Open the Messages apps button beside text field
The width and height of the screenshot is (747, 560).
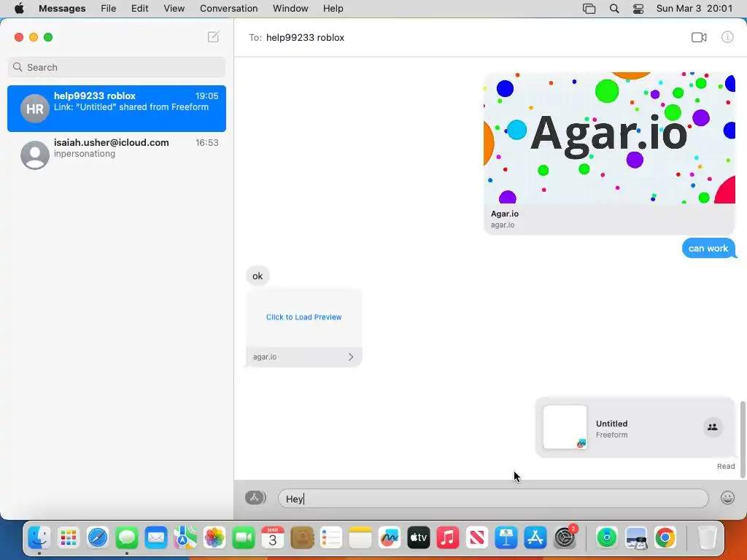255,497
